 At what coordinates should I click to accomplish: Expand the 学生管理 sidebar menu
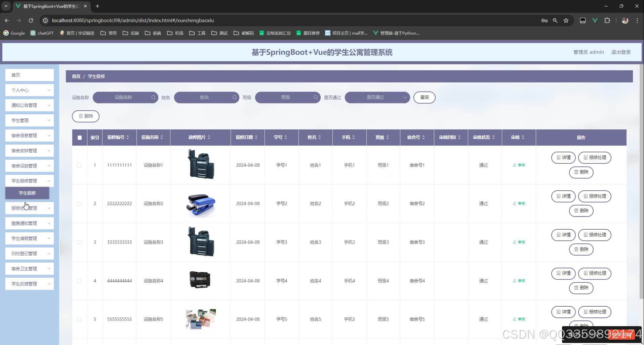click(30, 120)
